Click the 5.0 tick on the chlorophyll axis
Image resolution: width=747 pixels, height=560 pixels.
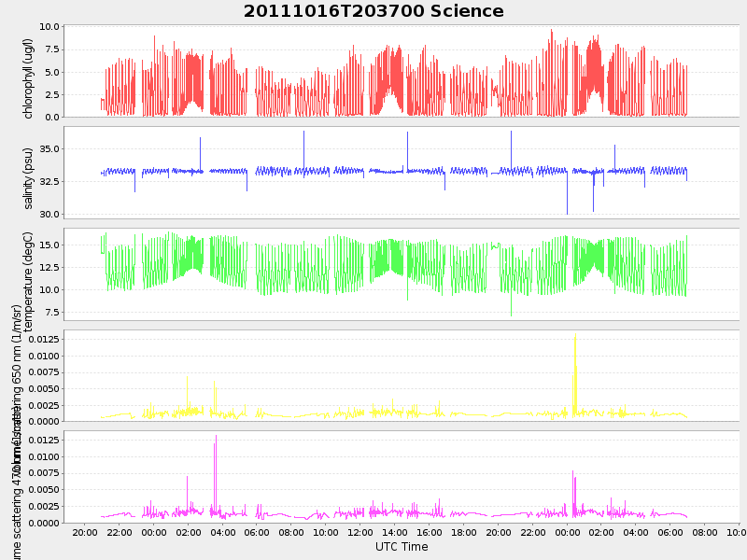tap(52, 73)
